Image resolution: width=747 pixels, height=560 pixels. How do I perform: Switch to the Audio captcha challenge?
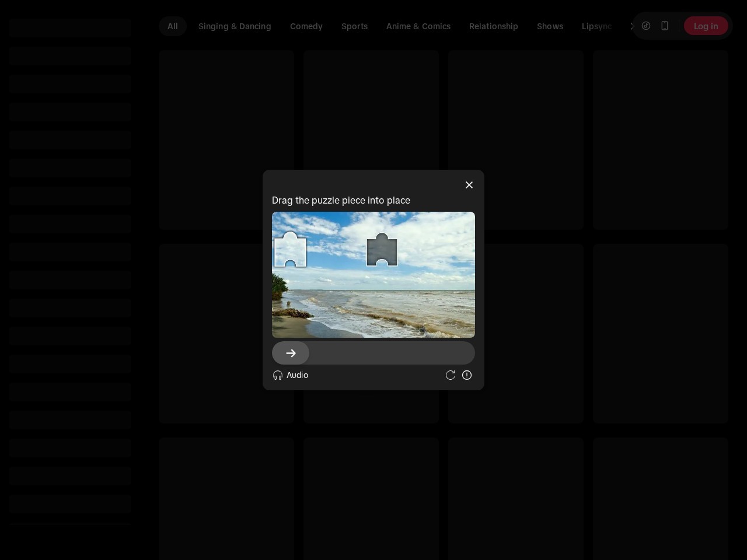tap(291, 375)
